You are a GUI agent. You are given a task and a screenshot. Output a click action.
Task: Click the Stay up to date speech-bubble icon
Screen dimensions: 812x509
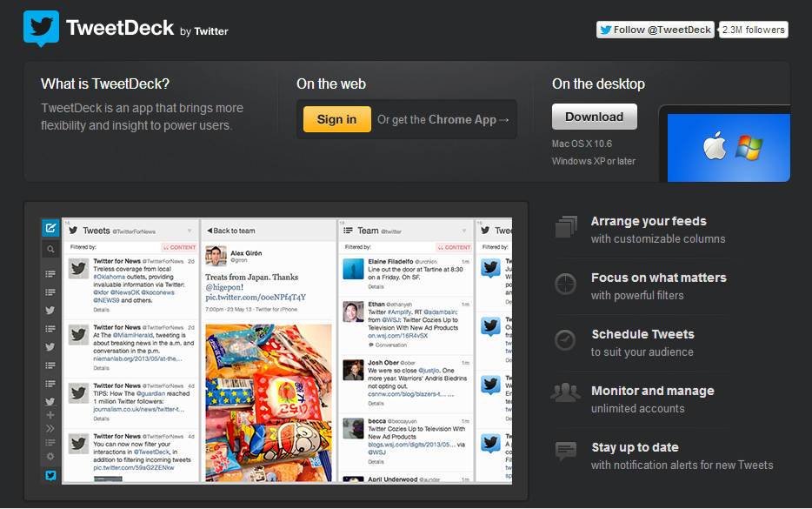point(565,451)
